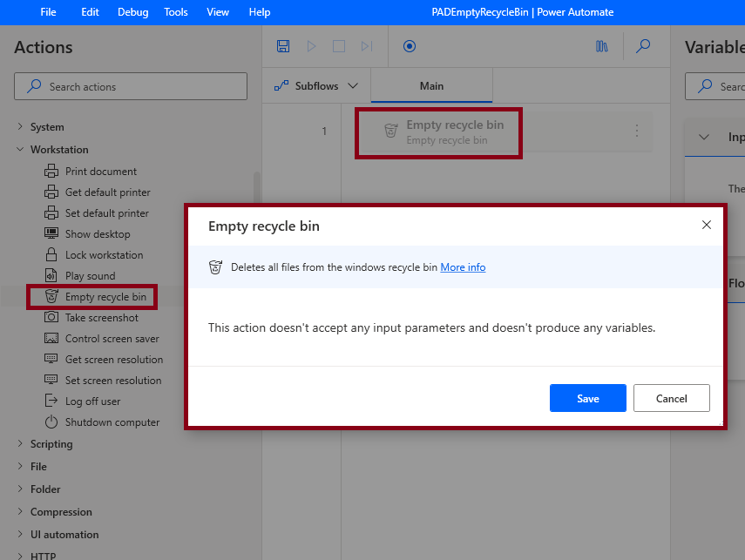Expand the Scripting actions group
The image size is (745, 560).
click(x=20, y=443)
